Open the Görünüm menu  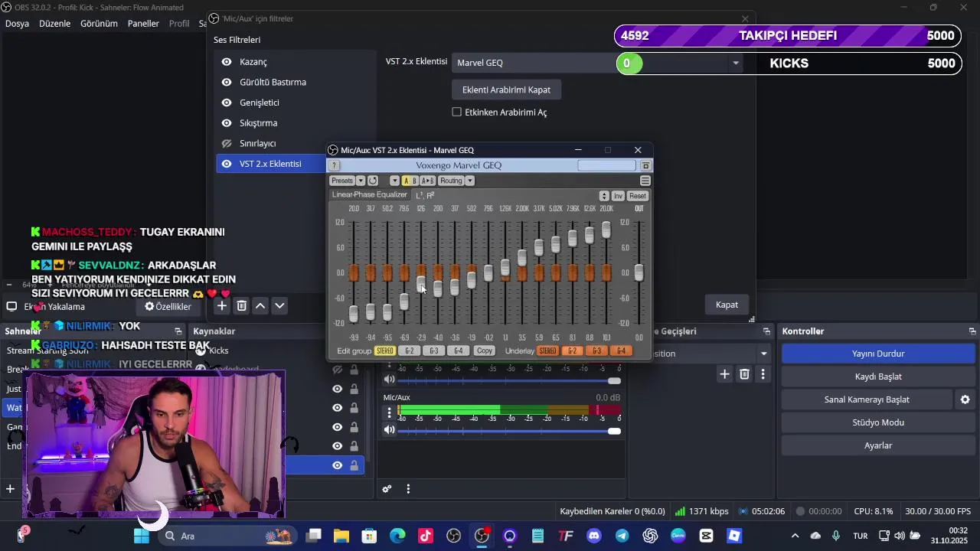[x=99, y=24]
